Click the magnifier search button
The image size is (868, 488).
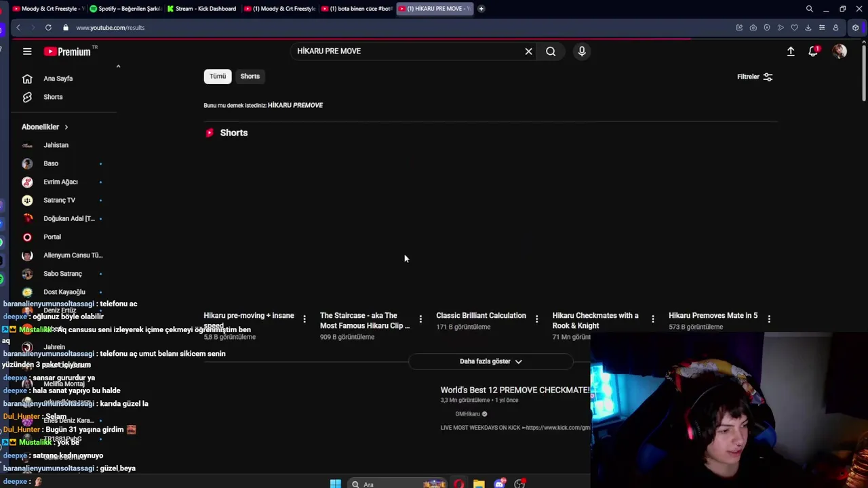(551, 52)
